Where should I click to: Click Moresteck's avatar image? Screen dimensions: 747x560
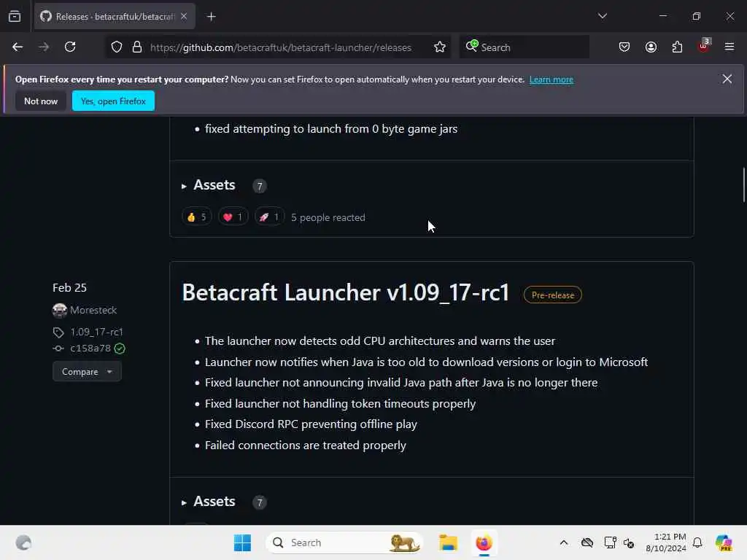[60, 311]
